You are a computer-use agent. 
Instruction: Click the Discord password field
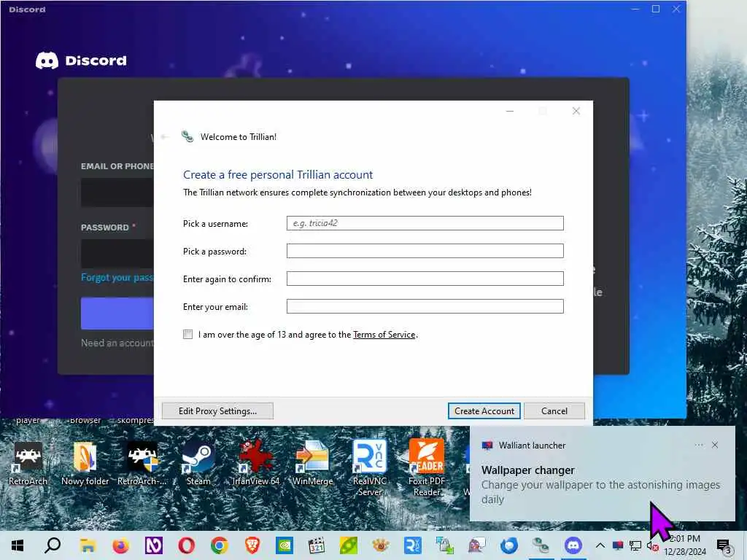click(x=117, y=253)
